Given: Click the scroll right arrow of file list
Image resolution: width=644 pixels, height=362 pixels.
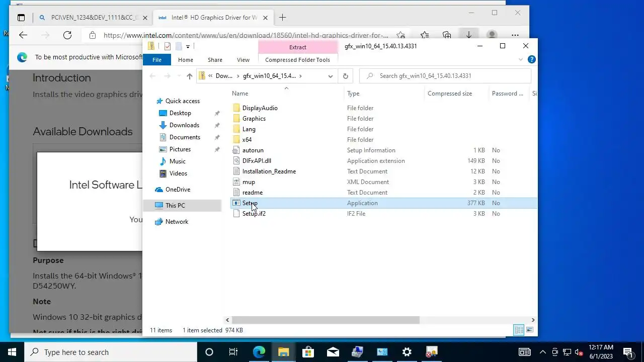Looking at the screenshot, I should pos(533,320).
